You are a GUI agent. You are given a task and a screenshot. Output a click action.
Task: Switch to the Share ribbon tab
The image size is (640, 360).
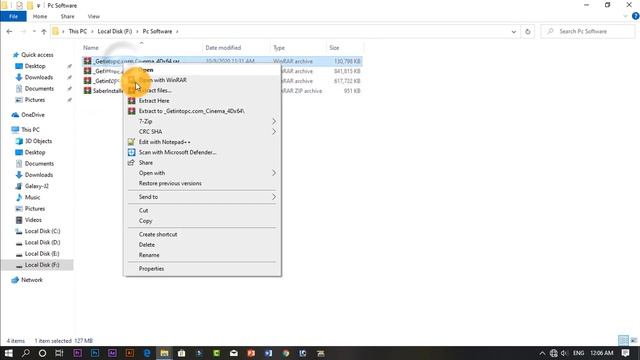[67, 16]
